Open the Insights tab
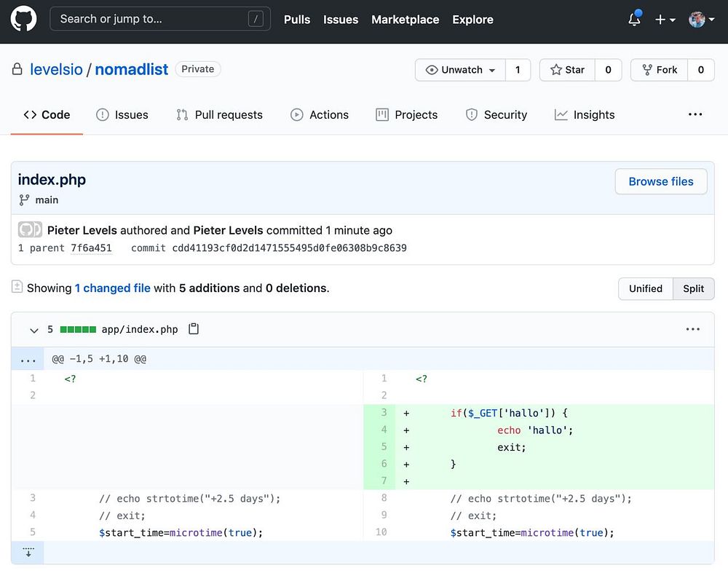 tap(585, 115)
